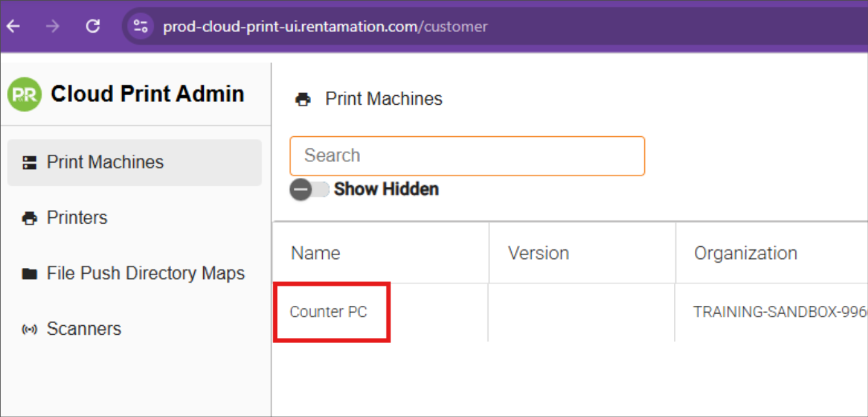Screen dimensions: 868x417
Task: Click the broadcast icon beside Scanners
Action: point(30,330)
